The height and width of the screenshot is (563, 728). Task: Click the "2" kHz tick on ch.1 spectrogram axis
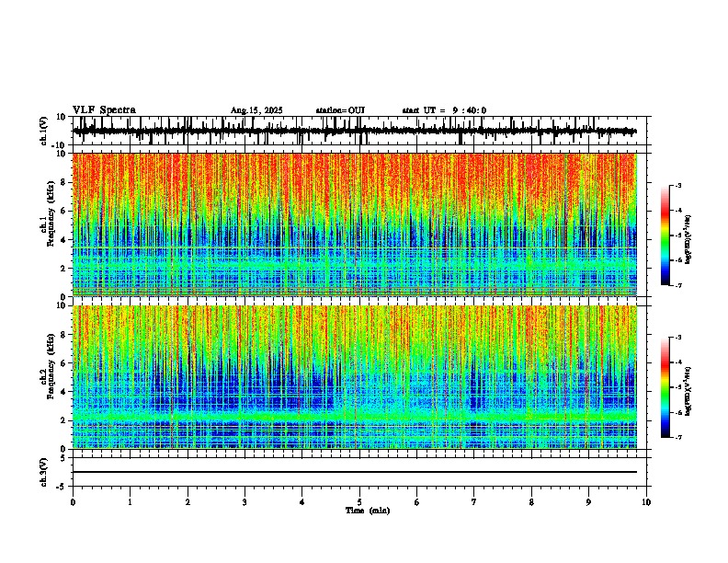(x=63, y=268)
